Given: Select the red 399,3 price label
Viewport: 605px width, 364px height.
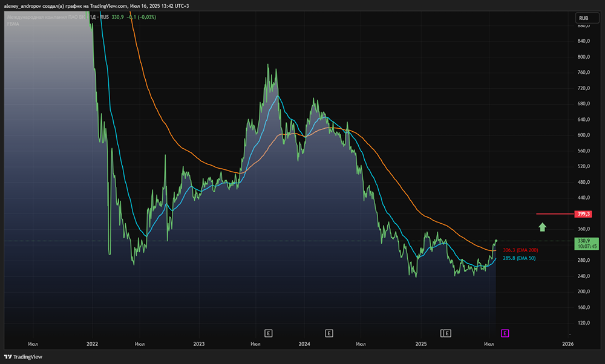Looking at the screenshot, I should tap(583, 214).
